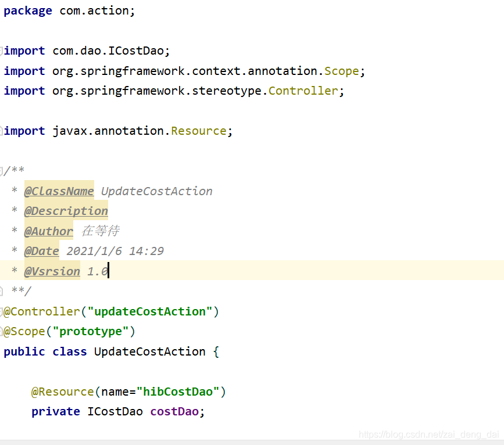Click class name UpdateCostAction in declaration
Image resolution: width=504 pixels, height=445 pixels.
click(150, 352)
